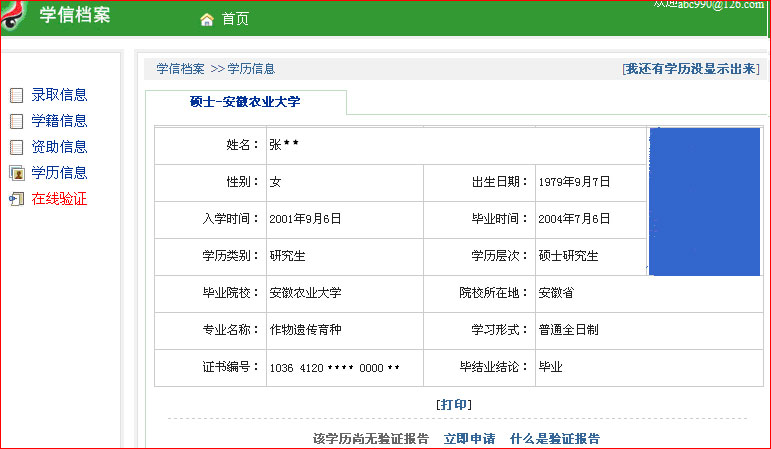Click the 入学时间 label
The height and width of the screenshot is (449, 771).
(x=231, y=219)
